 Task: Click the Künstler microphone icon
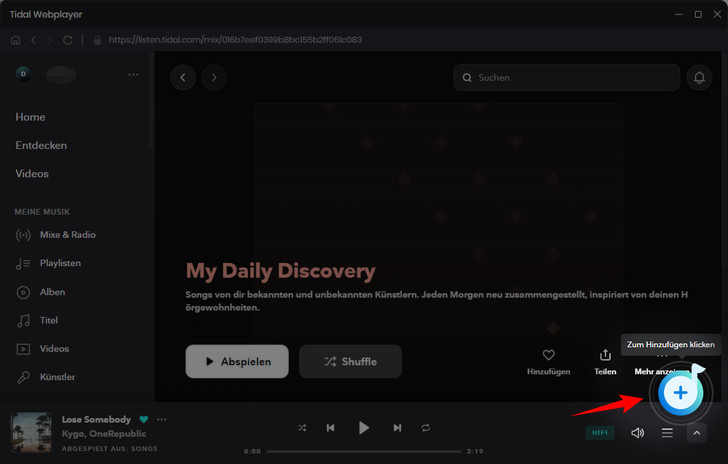pos(23,377)
